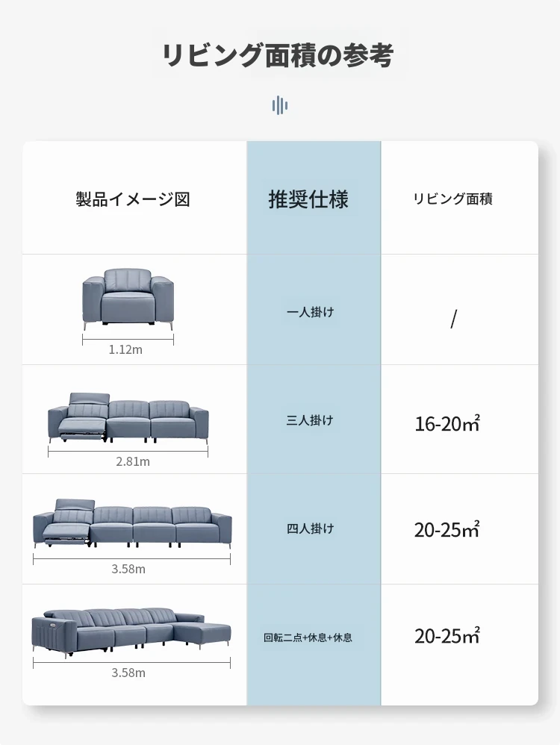Click the 16-20㎡ living area value
This screenshot has width=560, height=745.
click(447, 423)
